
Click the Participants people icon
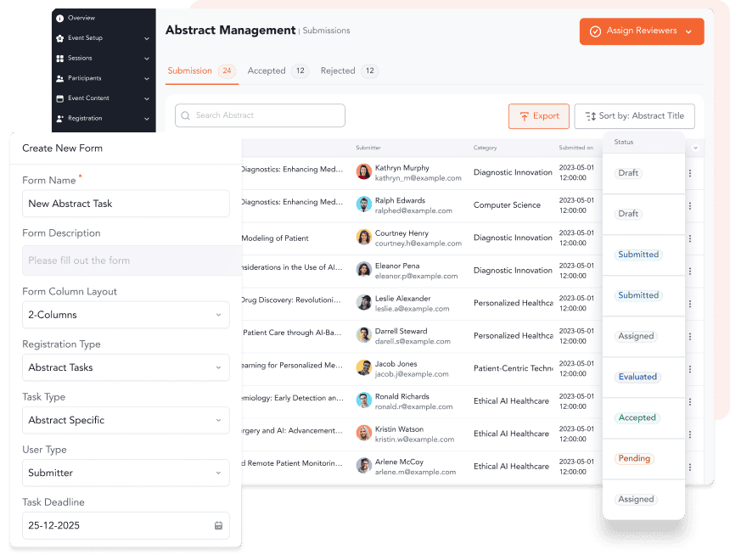pos(59,78)
